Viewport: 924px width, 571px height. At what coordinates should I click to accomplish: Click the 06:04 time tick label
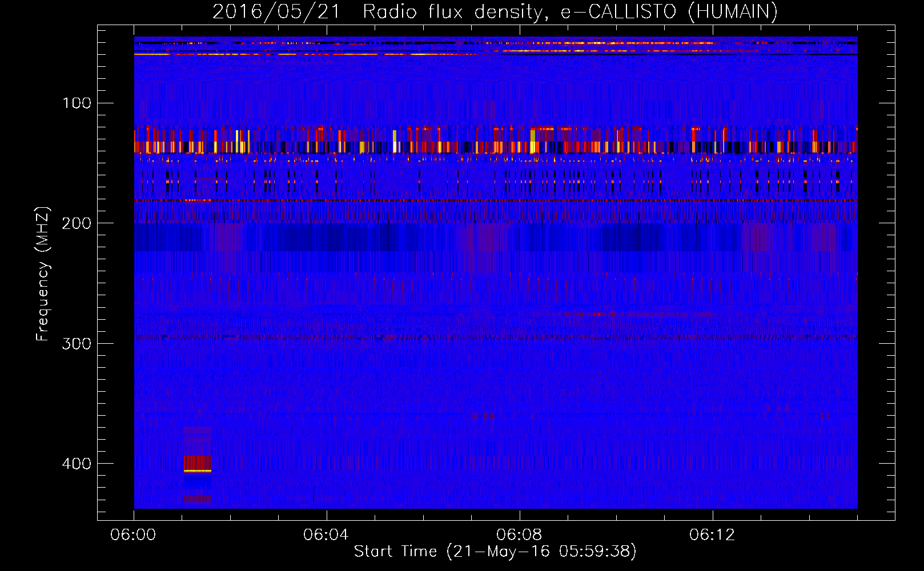click(x=326, y=535)
